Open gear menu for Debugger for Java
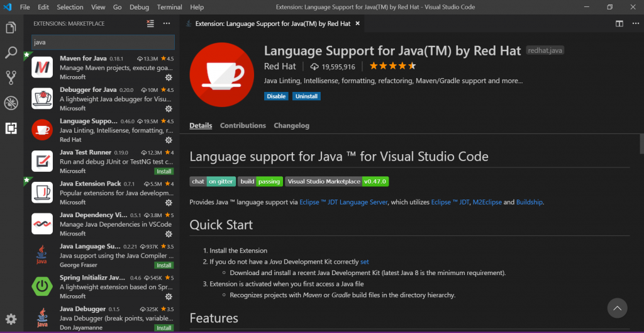 169,109
